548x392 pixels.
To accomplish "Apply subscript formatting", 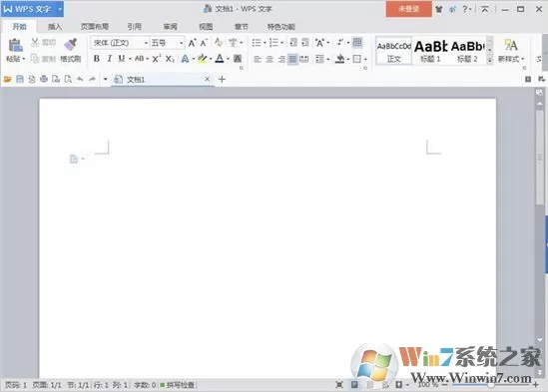I will 170,59.
